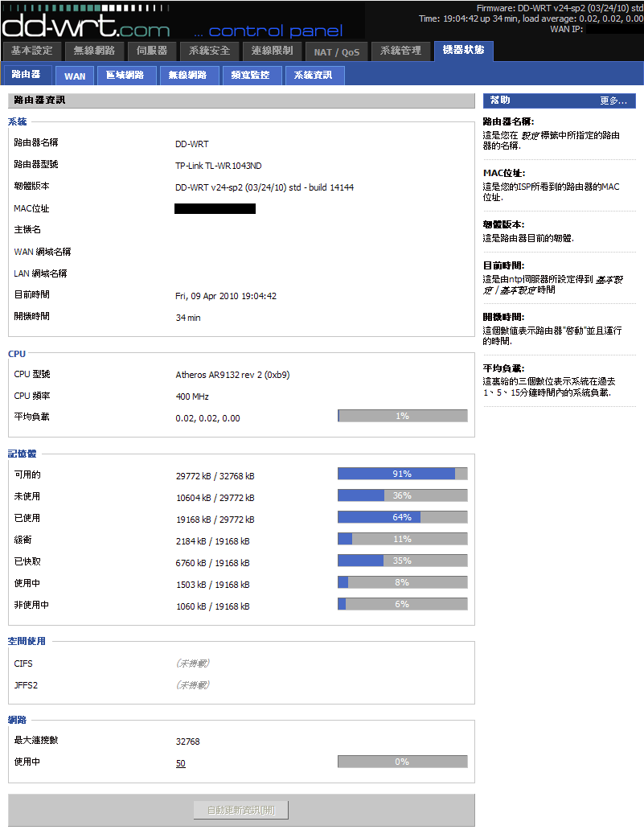The width and height of the screenshot is (644, 834).
Task: Open the 連線限制 main tab
Action: (273, 51)
